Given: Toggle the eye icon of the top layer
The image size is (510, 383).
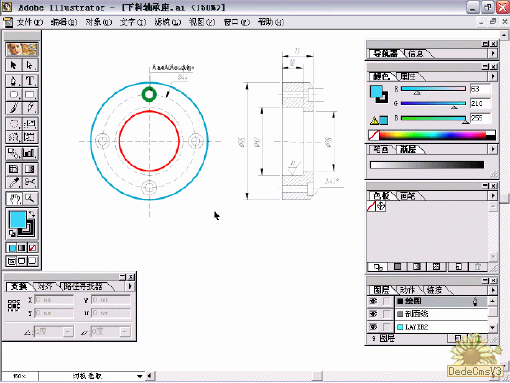Looking at the screenshot, I should (x=374, y=301).
